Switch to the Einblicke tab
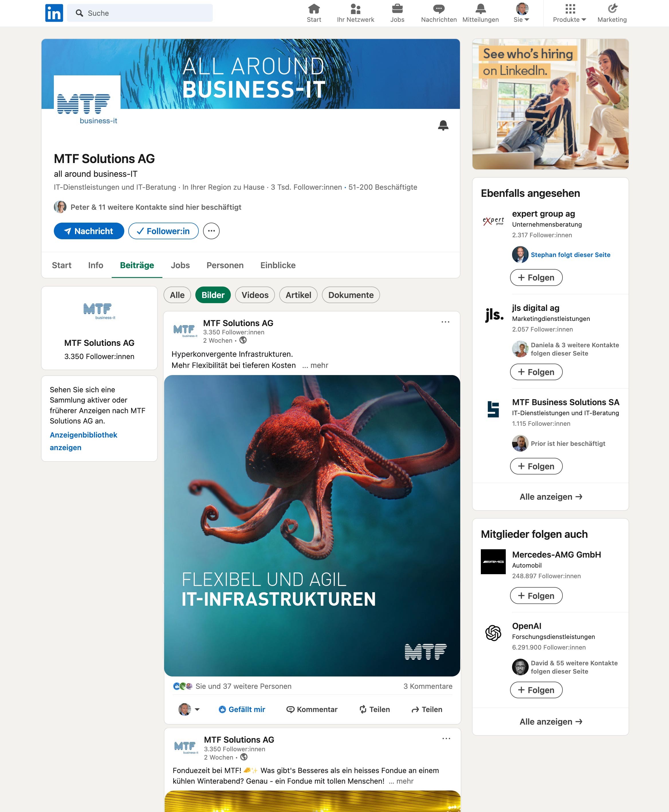 (x=278, y=265)
